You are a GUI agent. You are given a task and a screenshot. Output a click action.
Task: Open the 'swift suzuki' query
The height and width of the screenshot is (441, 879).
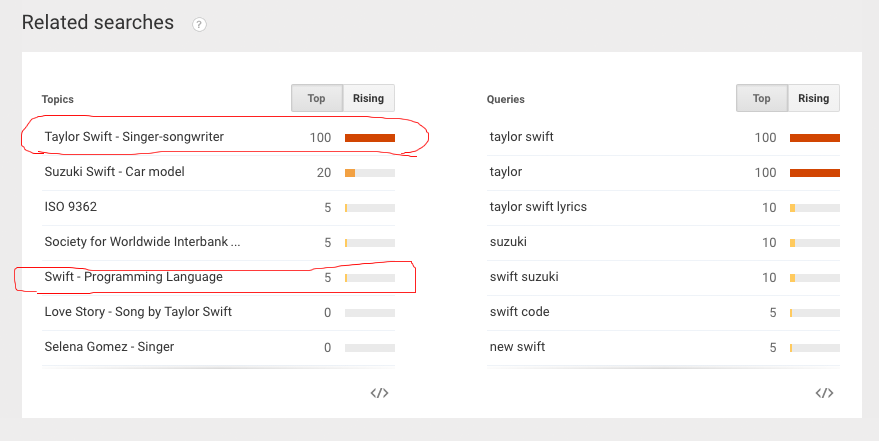524,277
